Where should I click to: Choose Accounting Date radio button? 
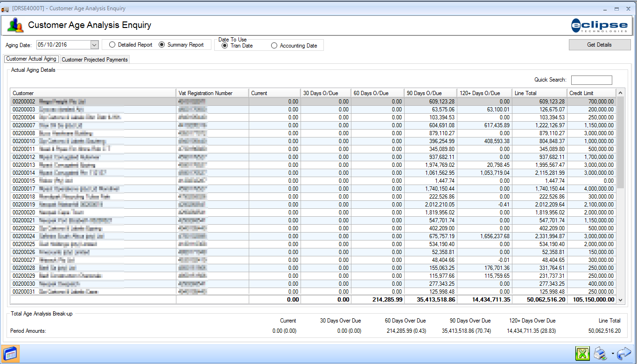[x=274, y=46]
